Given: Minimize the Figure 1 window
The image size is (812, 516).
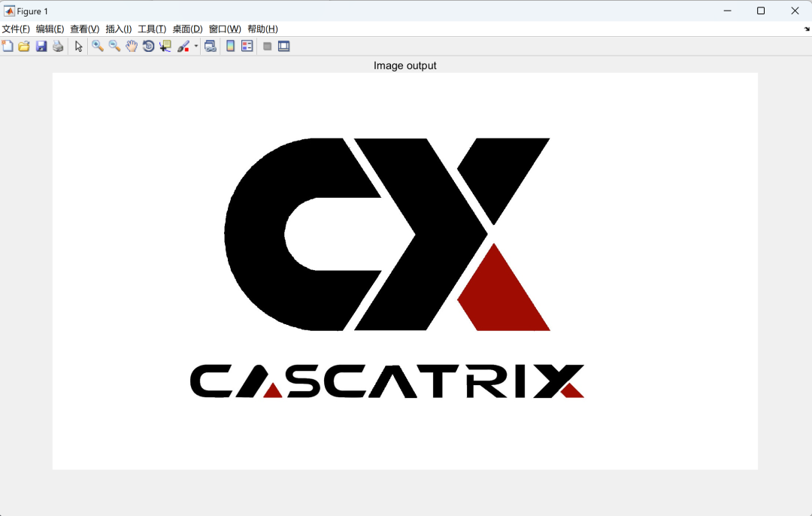Looking at the screenshot, I should (x=728, y=11).
